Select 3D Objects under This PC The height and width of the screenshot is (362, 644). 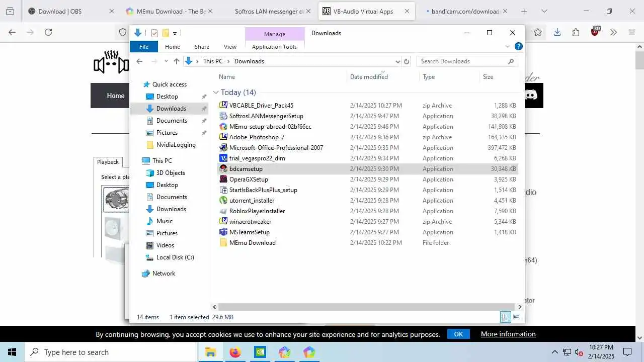pyautogui.click(x=171, y=173)
